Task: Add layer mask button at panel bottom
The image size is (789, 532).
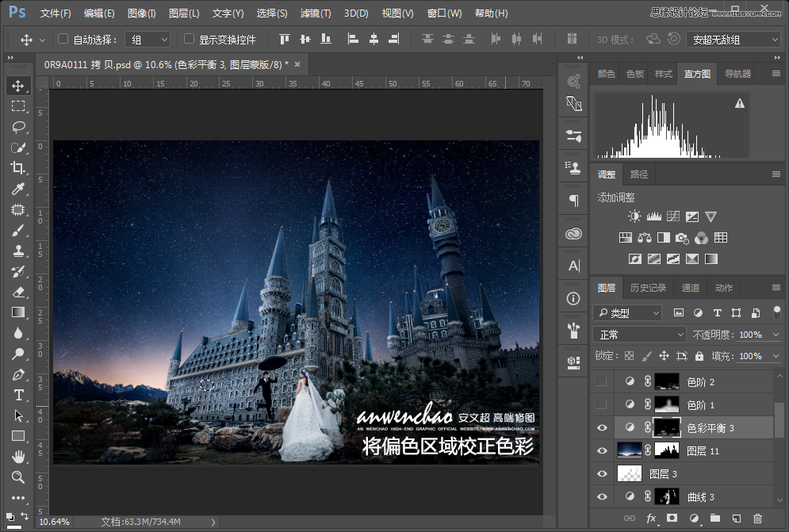Action: click(672, 518)
